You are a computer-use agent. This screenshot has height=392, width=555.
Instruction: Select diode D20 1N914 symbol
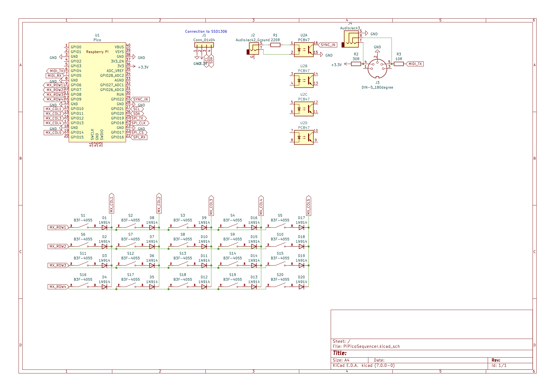click(301, 287)
